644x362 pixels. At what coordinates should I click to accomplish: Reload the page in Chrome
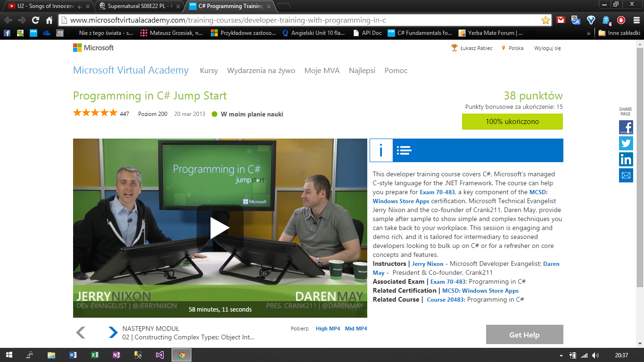[x=35, y=20]
